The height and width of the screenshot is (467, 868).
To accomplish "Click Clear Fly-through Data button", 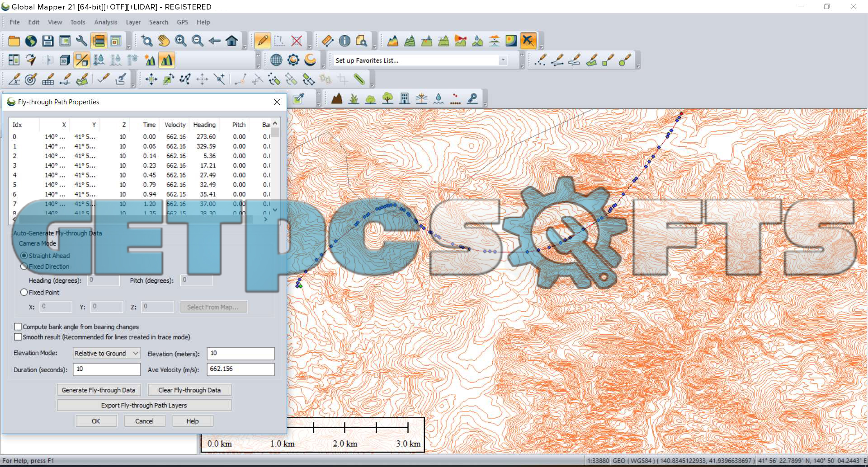I will point(189,390).
